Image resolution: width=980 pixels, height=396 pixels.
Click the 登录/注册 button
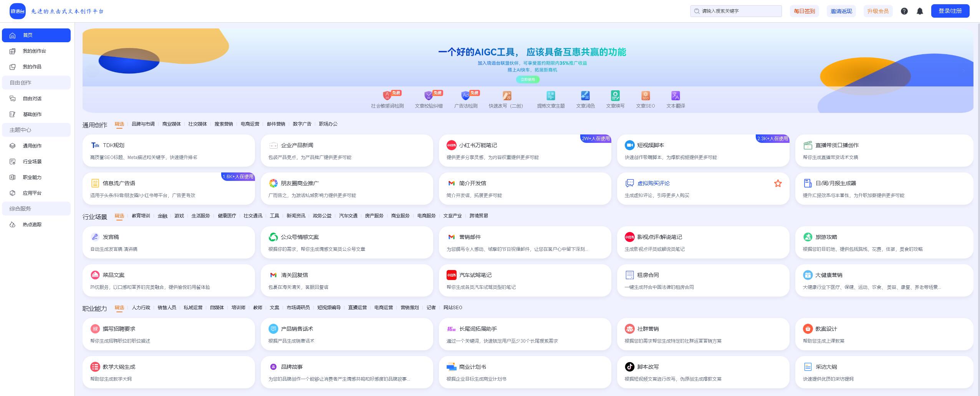pos(950,11)
